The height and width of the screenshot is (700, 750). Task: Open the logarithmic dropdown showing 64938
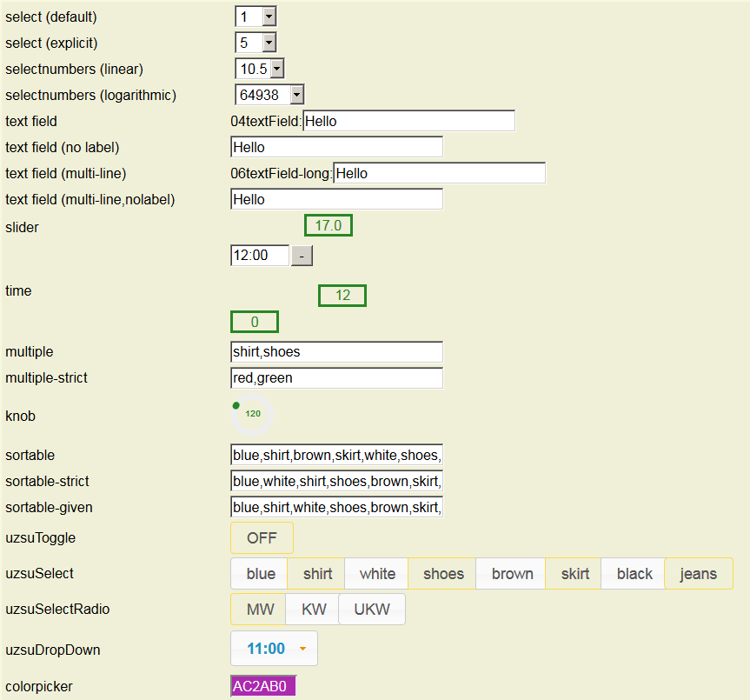pyautogui.click(x=269, y=95)
